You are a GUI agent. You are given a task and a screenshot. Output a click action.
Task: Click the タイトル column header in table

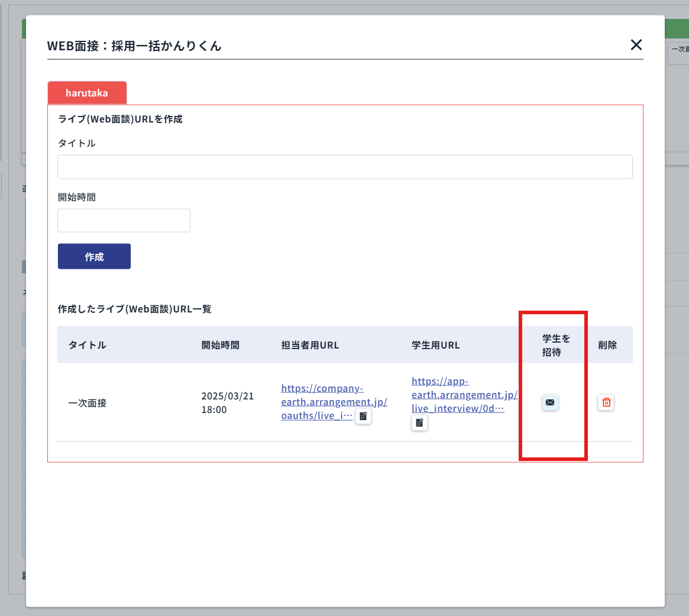(x=88, y=345)
